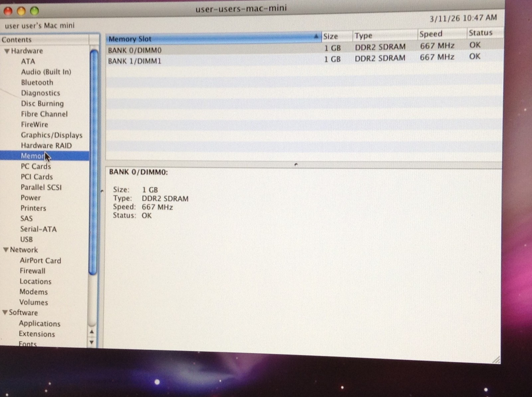Zoom the window with green button
532x397 pixels.
click(35, 11)
